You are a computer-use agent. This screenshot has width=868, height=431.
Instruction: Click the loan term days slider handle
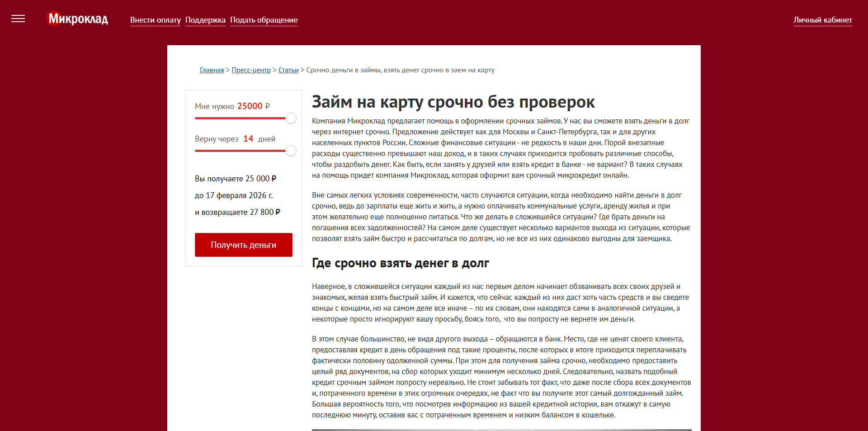tap(291, 151)
